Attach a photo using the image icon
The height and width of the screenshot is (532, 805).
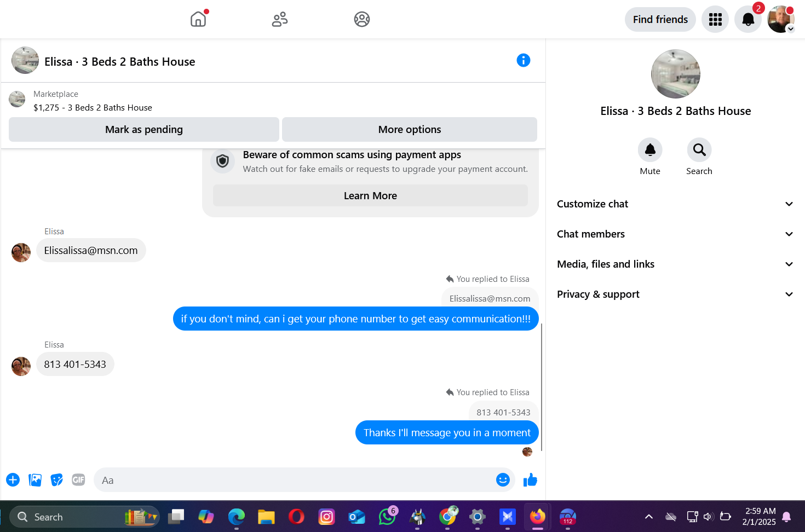[x=35, y=480]
